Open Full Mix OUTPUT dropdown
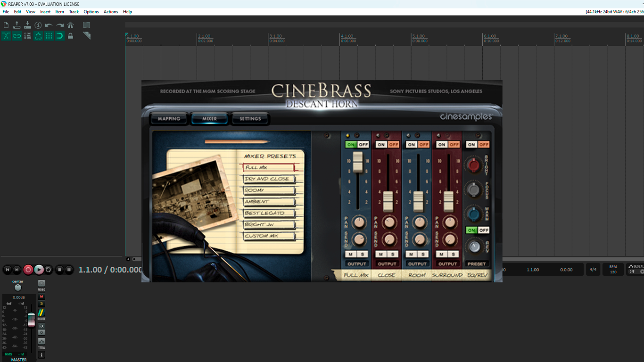Viewport: 644px width, 362px height. point(357,264)
